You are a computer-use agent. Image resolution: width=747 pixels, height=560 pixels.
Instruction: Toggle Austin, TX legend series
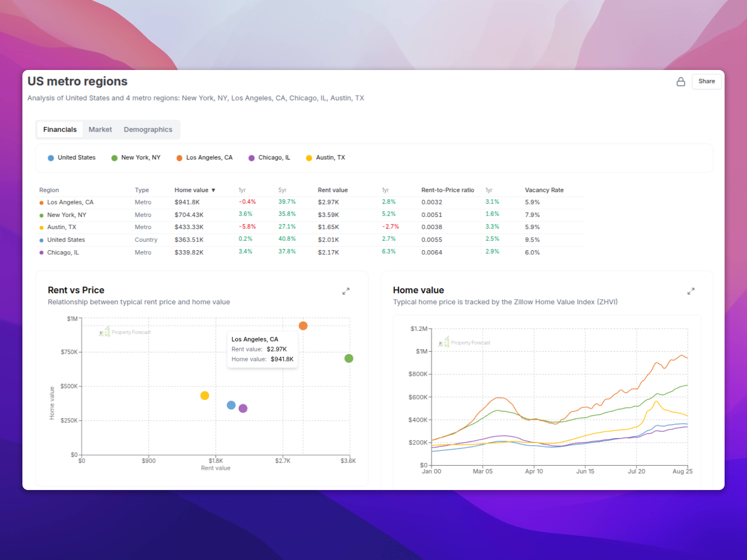325,158
